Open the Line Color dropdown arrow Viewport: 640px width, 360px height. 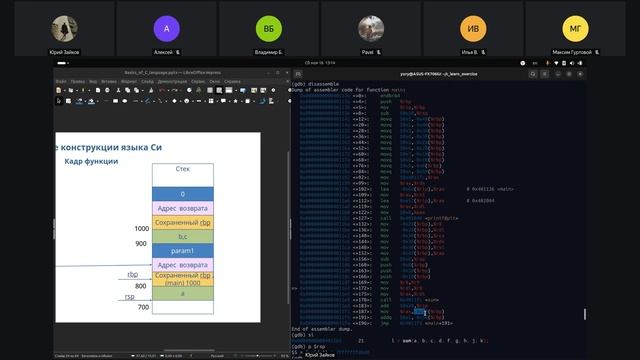[85, 101]
